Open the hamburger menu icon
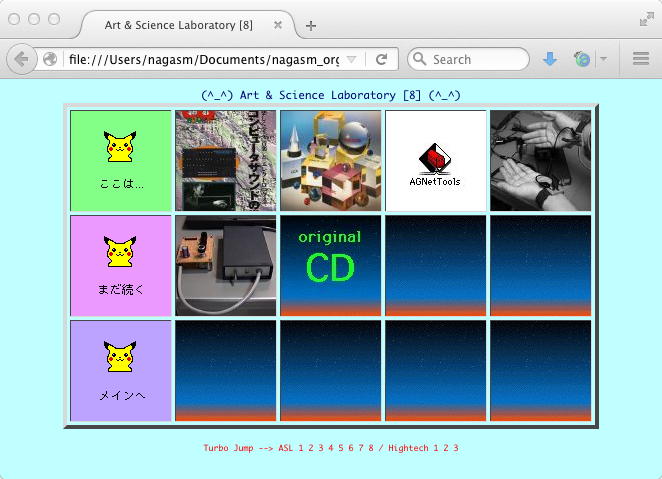This screenshot has height=479, width=662. pos(640,59)
